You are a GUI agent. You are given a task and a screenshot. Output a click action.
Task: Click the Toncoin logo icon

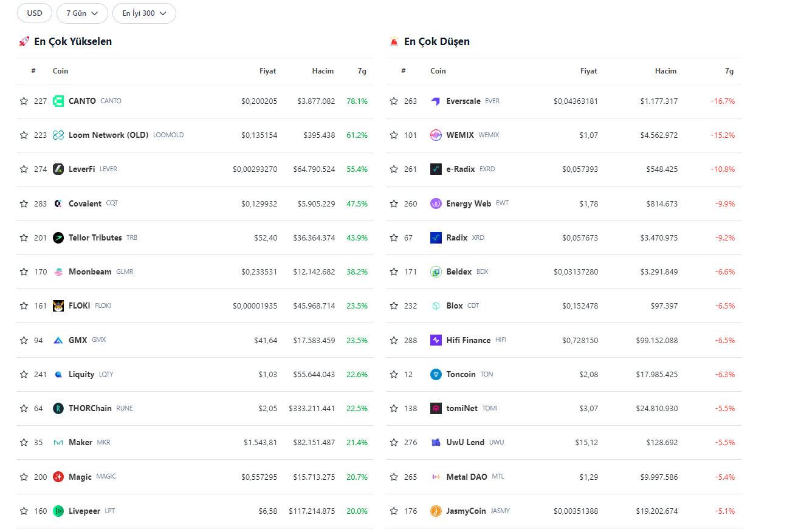436,375
